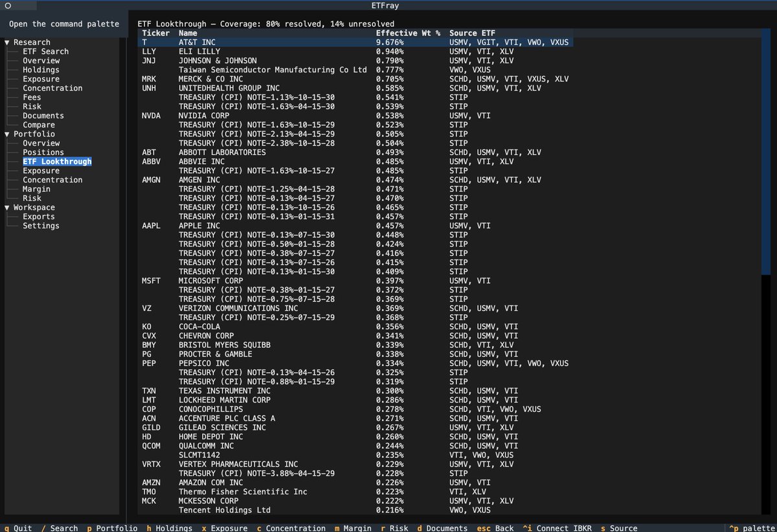Select Risk under Portfolio
Viewport: 777px width, 532px height.
32,199
